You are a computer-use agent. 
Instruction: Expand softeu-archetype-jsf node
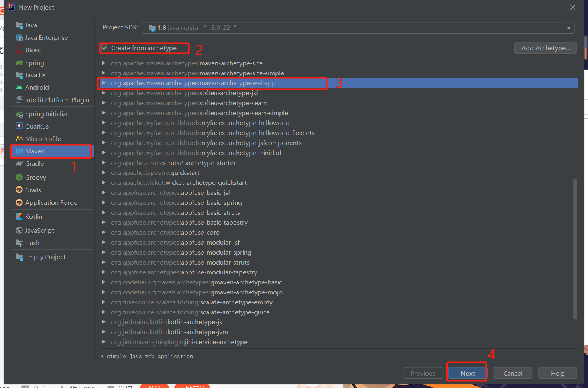pyautogui.click(x=104, y=93)
